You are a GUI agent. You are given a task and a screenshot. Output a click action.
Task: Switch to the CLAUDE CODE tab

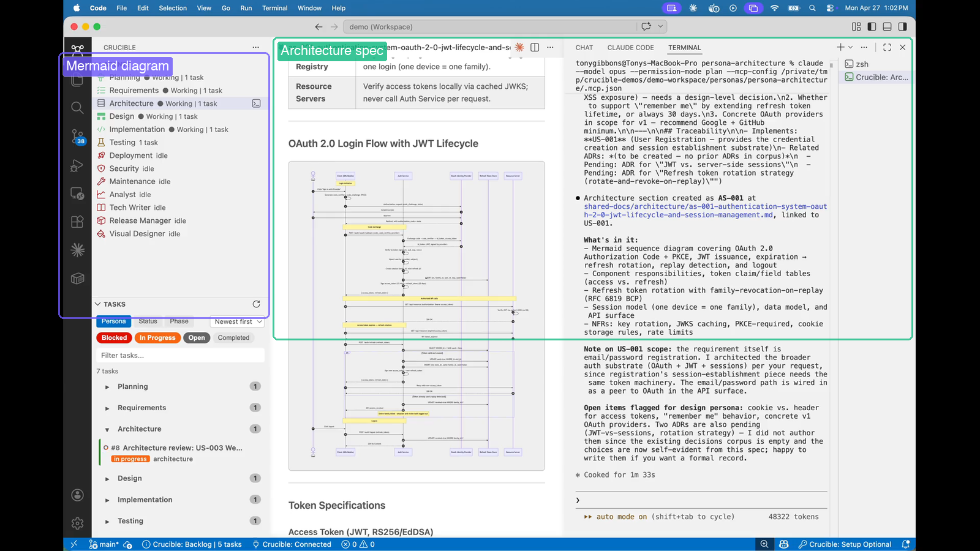pos(630,47)
